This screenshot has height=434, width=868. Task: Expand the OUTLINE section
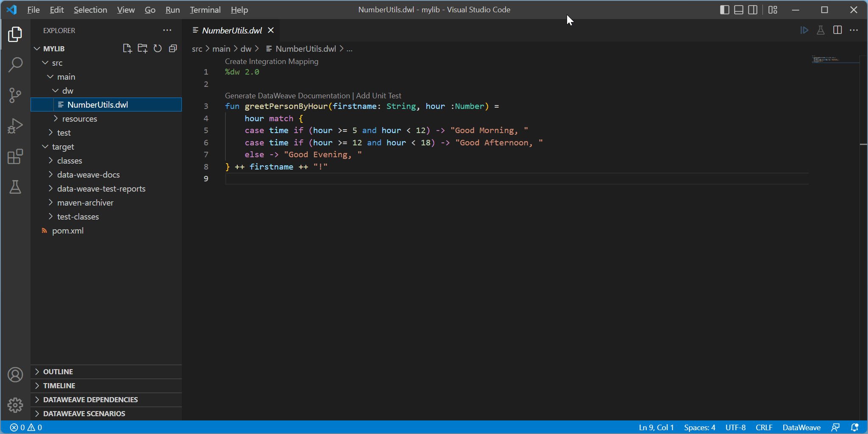pyautogui.click(x=106, y=372)
